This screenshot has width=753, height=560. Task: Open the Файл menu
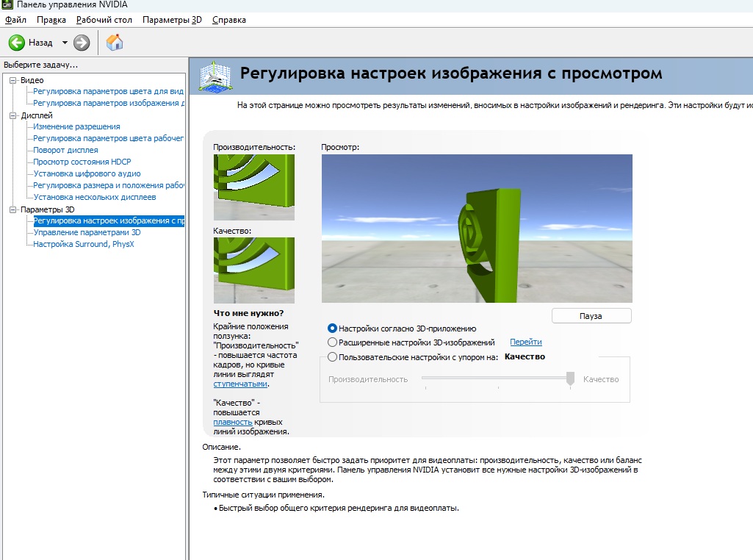pos(15,20)
